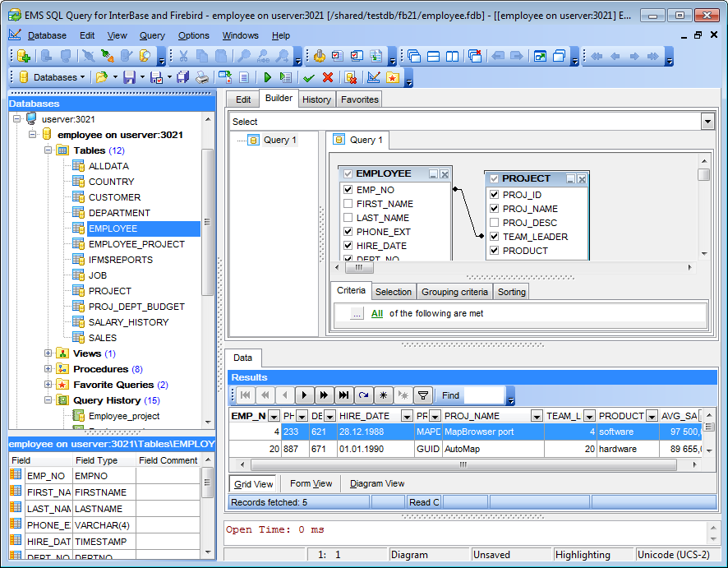Uncheck the PROJ_NAME field checkbox

495,209
